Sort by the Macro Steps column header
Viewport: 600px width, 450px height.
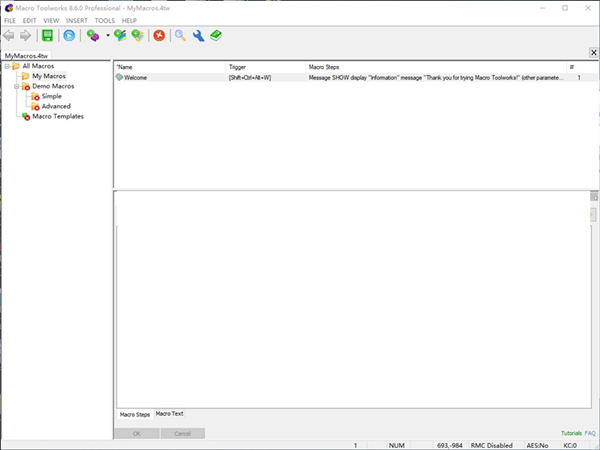click(x=436, y=67)
